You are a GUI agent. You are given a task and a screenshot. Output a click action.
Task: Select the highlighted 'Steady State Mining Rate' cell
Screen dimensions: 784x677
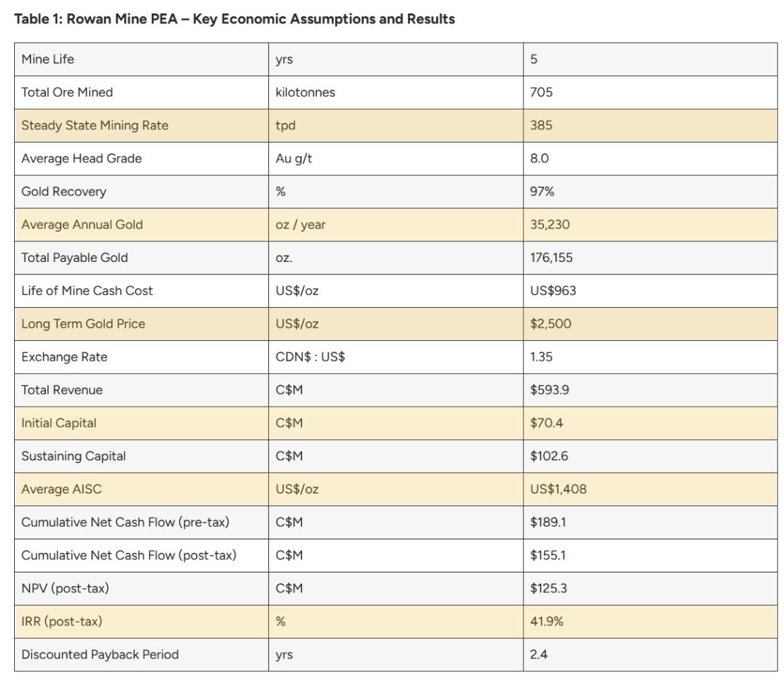coord(142,126)
